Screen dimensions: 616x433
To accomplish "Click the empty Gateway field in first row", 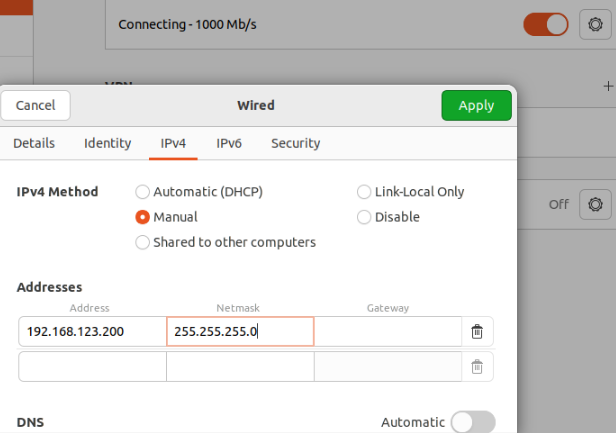I will [x=387, y=331].
